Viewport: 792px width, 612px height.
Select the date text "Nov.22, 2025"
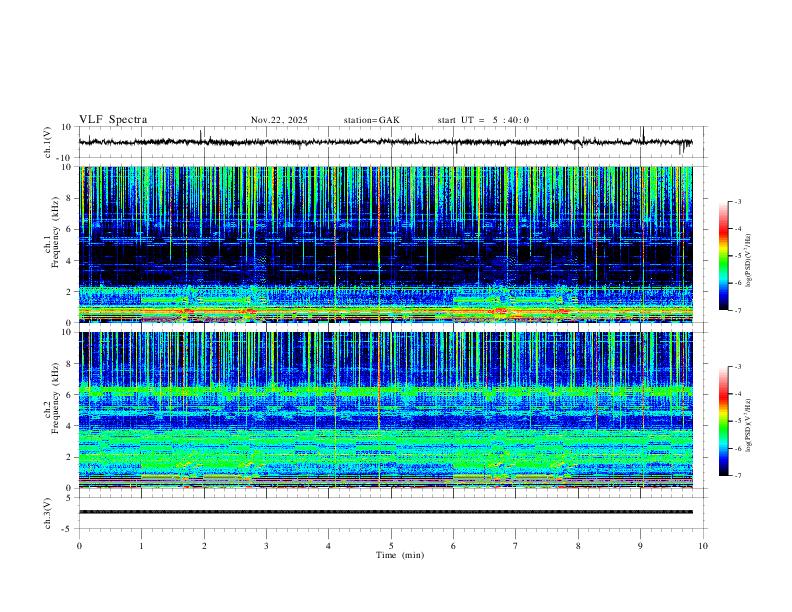[279, 120]
